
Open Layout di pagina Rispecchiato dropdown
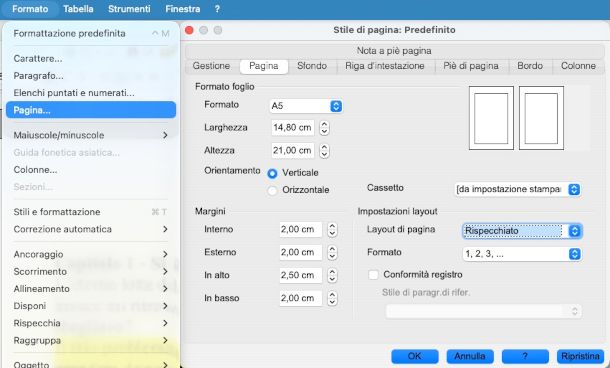522,231
